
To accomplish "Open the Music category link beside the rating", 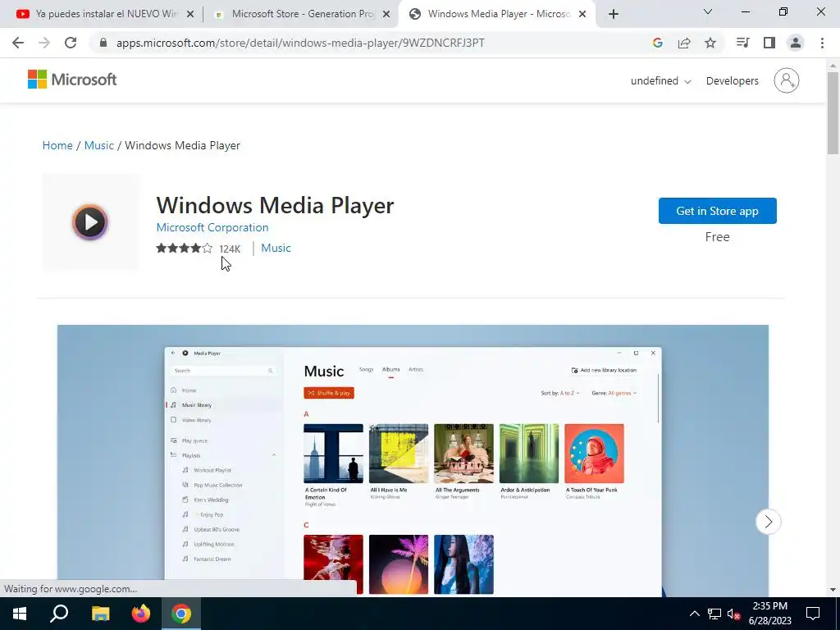I will (x=276, y=248).
